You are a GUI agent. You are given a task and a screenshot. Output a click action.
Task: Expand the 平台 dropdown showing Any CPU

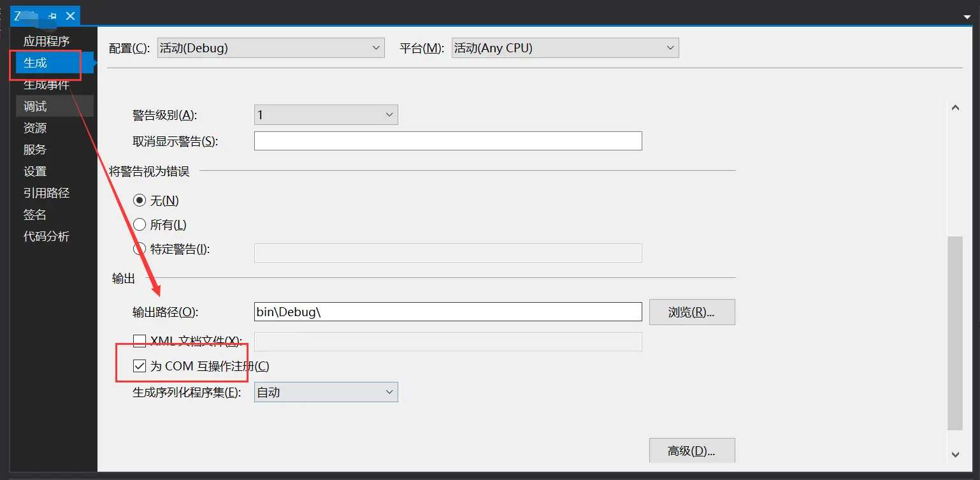[565, 48]
